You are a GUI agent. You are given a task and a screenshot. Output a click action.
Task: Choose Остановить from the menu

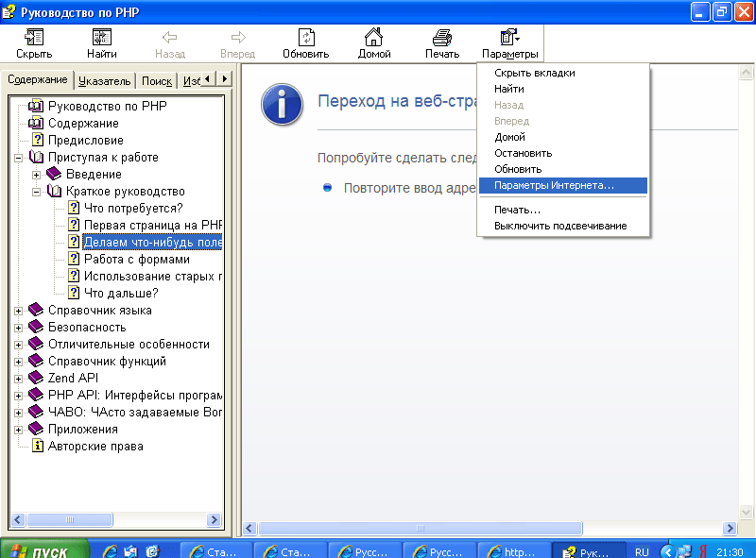click(x=562, y=153)
